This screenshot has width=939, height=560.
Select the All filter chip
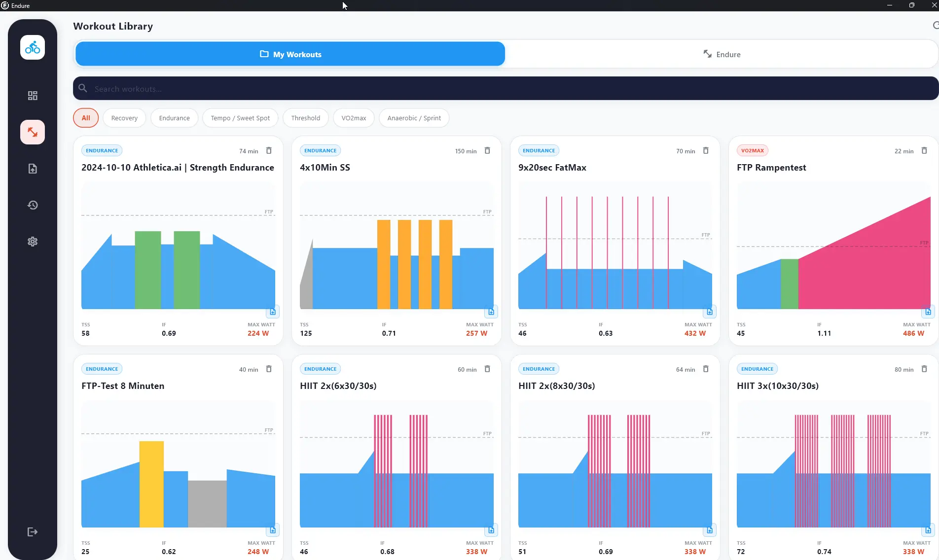point(86,118)
